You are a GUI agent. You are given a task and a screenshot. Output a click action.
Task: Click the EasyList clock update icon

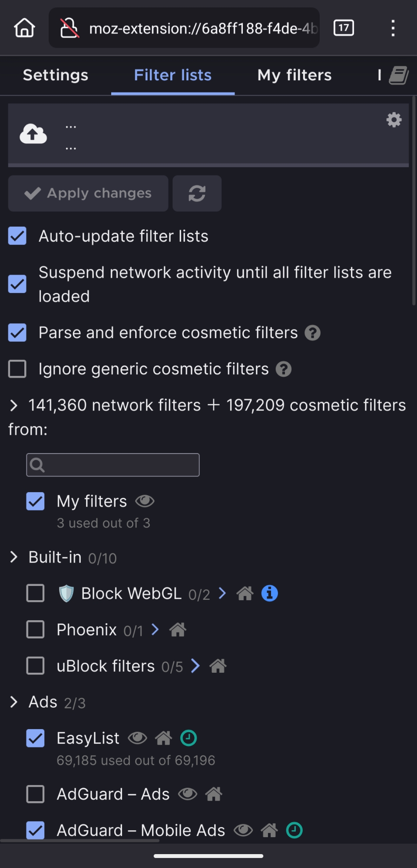click(189, 738)
